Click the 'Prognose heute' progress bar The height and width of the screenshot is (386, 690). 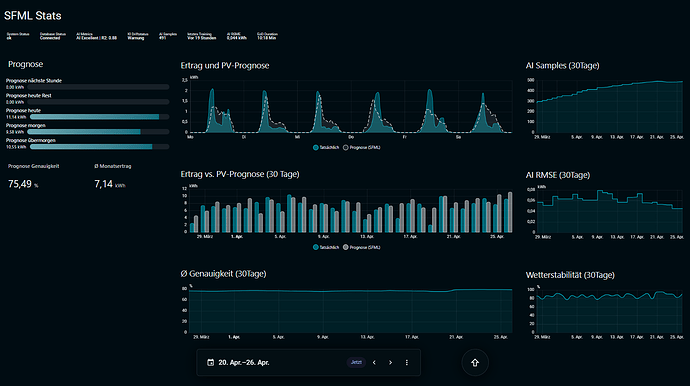[x=99, y=117]
